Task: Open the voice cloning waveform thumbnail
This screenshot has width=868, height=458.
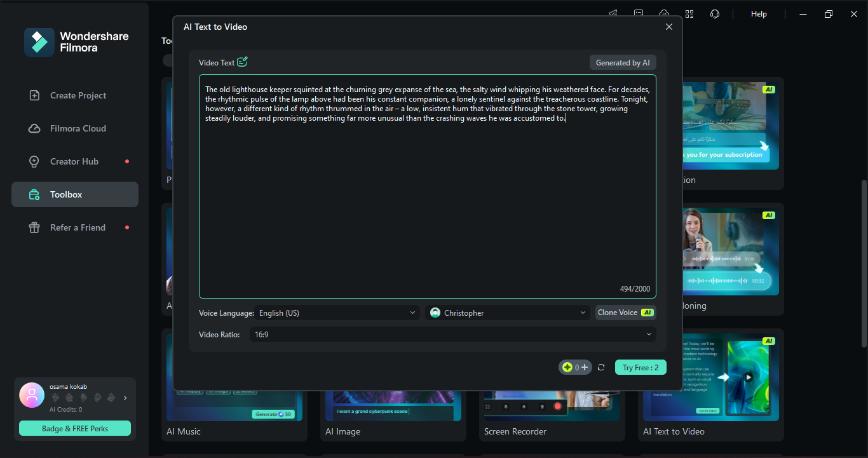Action: point(730,252)
